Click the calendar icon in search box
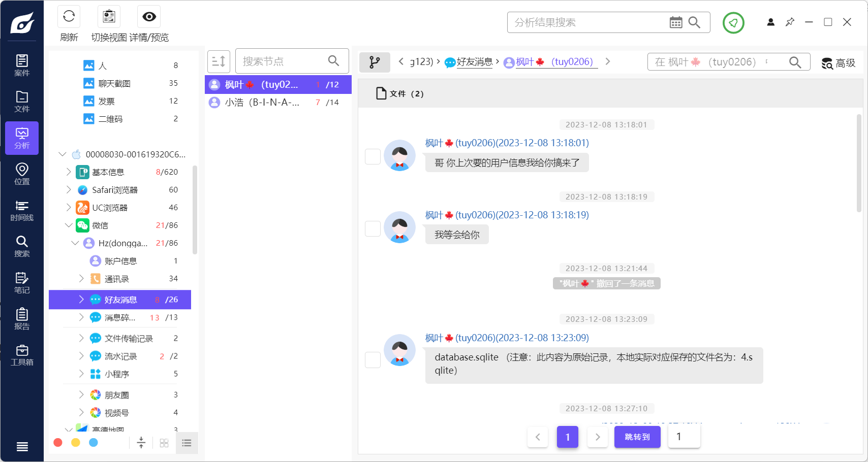This screenshot has height=462, width=868. [x=675, y=22]
